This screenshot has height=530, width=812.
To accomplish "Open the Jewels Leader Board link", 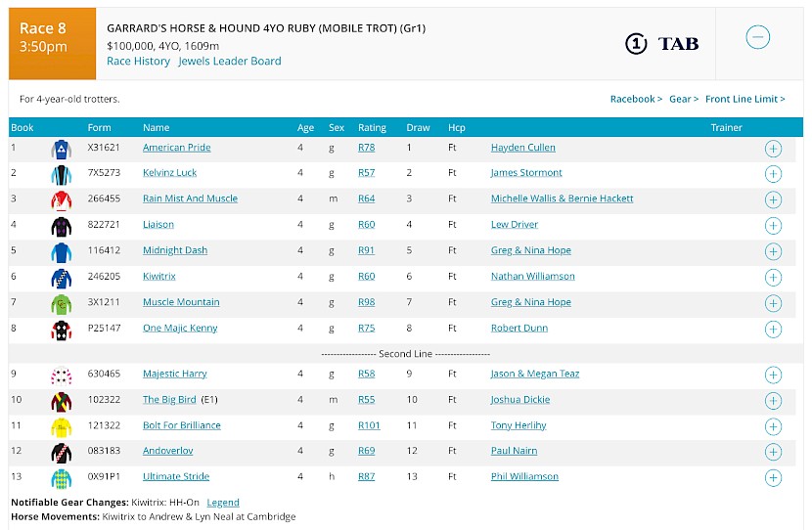I will [229, 61].
